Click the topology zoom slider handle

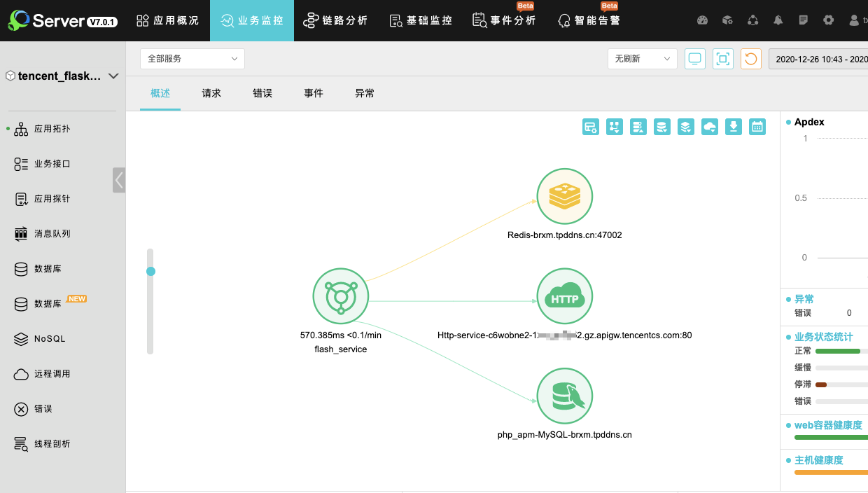150,271
